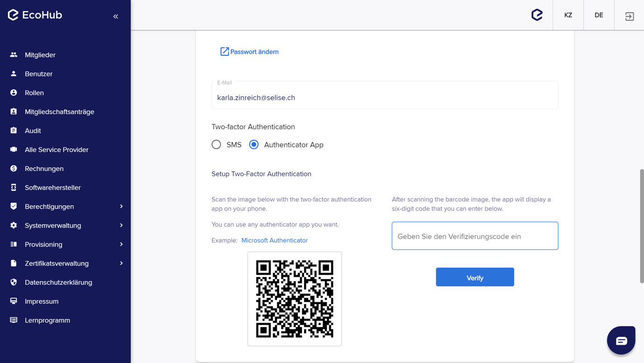Focus the verification code input field
This screenshot has width=644, height=363.
475,236
